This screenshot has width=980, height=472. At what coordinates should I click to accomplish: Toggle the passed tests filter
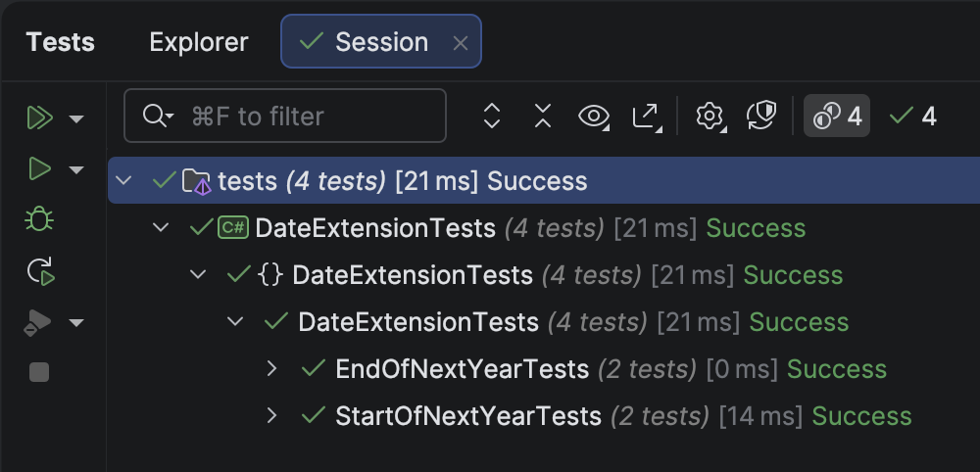[x=913, y=117]
